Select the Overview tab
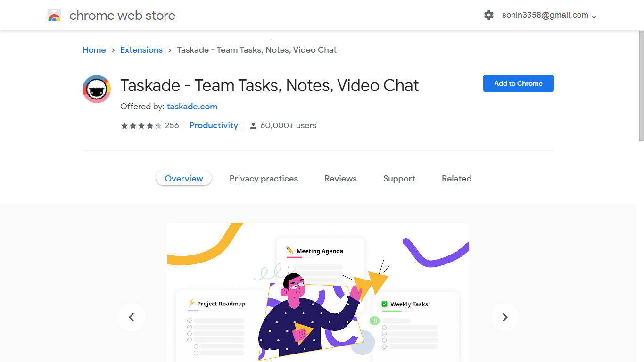The height and width of the screenshot is (362, 644). click(x=184, y=179)
